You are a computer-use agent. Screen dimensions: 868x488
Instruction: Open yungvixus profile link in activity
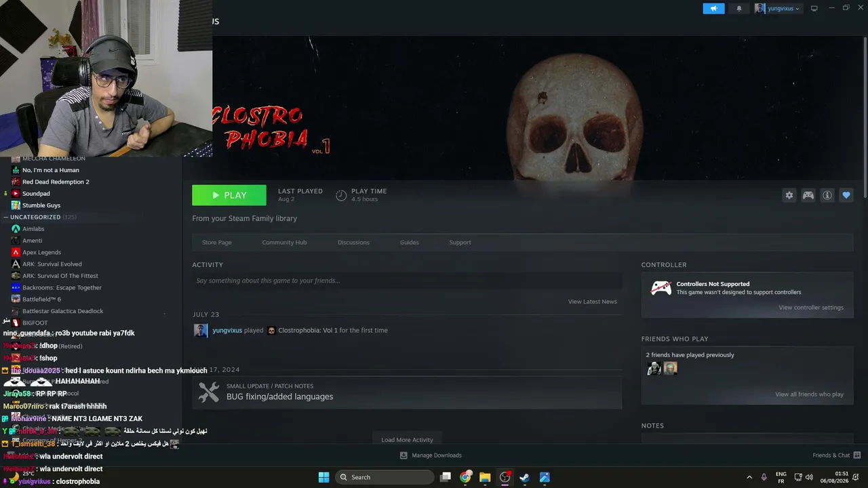(227, 330)
